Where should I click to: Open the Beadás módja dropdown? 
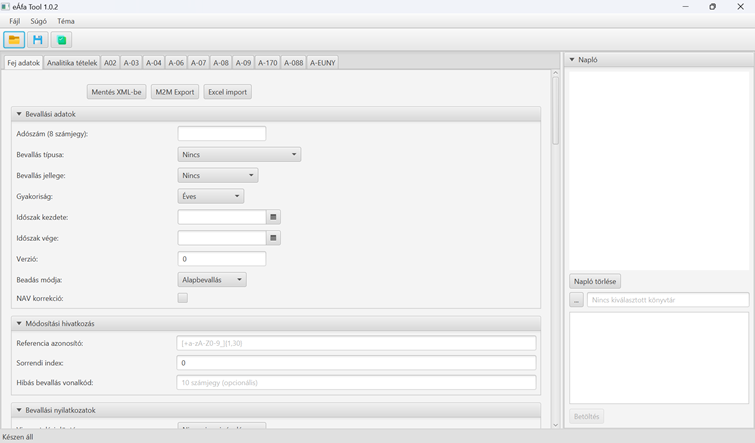[211, 280]
